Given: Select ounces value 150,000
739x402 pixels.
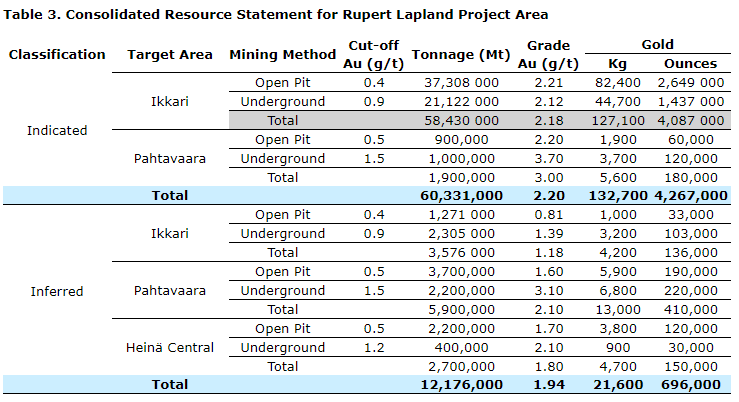Looking at the screenshot, I should (690, 367).
